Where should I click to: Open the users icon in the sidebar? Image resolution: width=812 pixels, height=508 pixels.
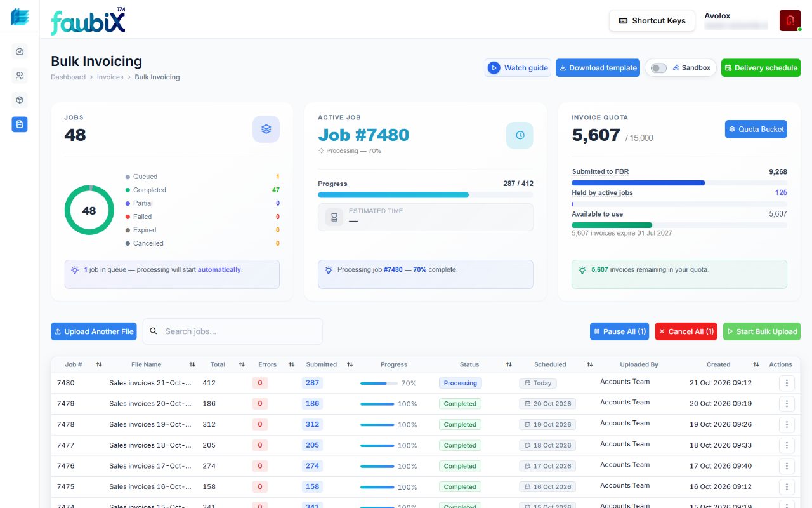(x=20, y=76)
